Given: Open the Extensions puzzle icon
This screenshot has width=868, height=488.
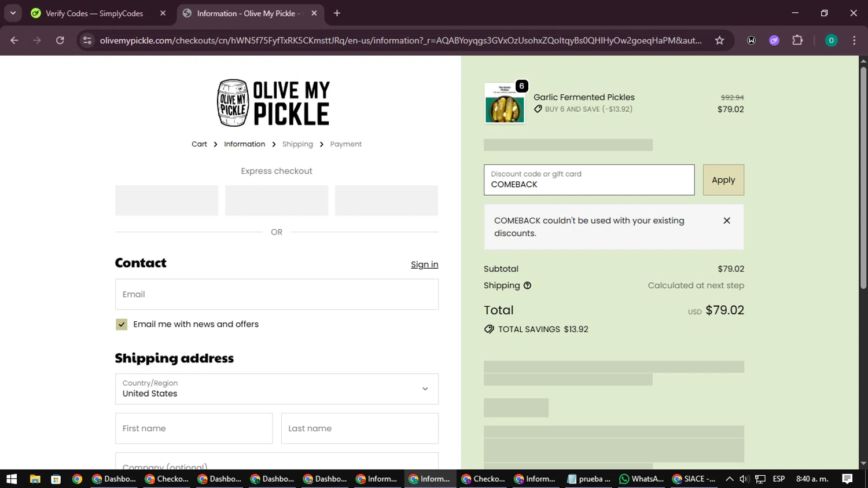Looking at the screenshot, I should 797,41.
